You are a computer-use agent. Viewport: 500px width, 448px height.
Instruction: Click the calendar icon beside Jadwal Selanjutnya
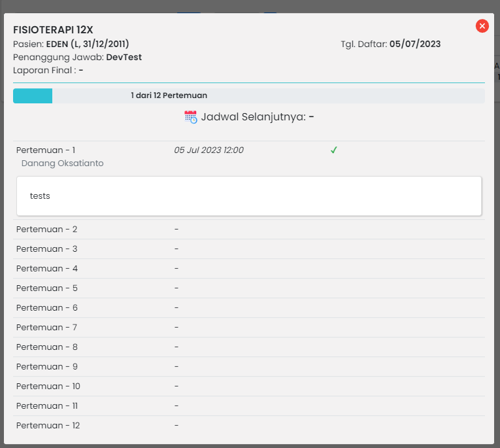click(191, 118)
